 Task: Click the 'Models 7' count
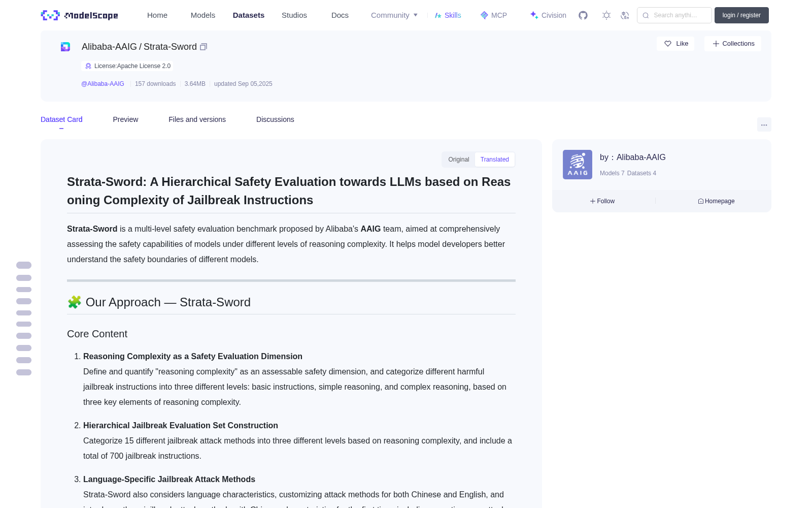(x=612, y=173)
